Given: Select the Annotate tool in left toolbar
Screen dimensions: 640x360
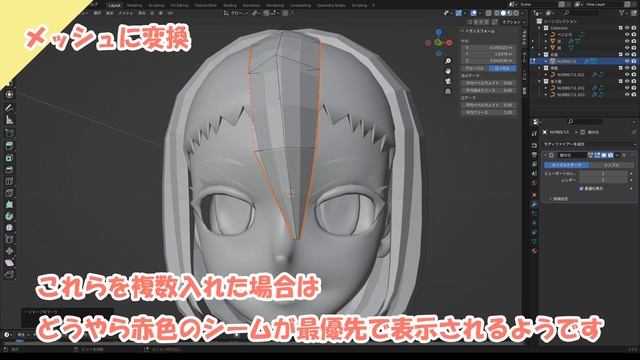Looking at the screenshot, I should click(9, 108).
